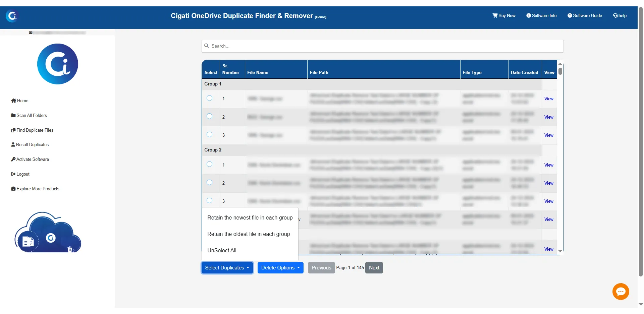The image size is (644, 314).
Task: Select Group 2 file number 3
Action: click(210, 200)
